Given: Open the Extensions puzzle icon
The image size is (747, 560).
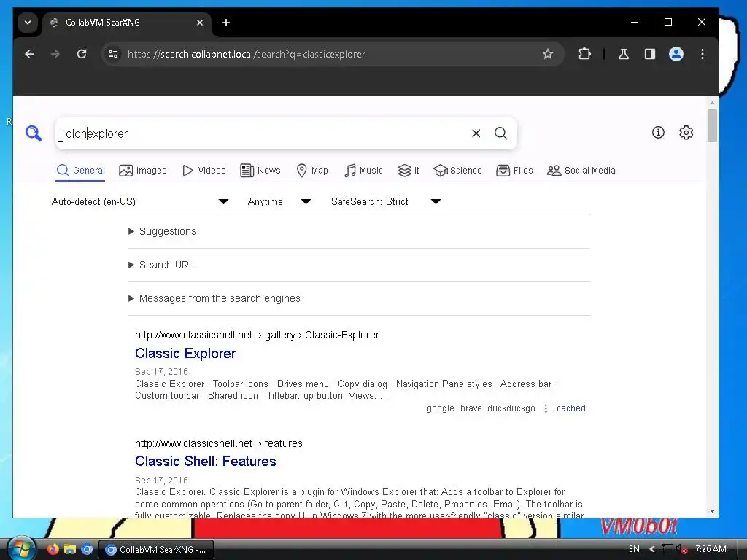Looking at the screenshot, I should [584, 54].
